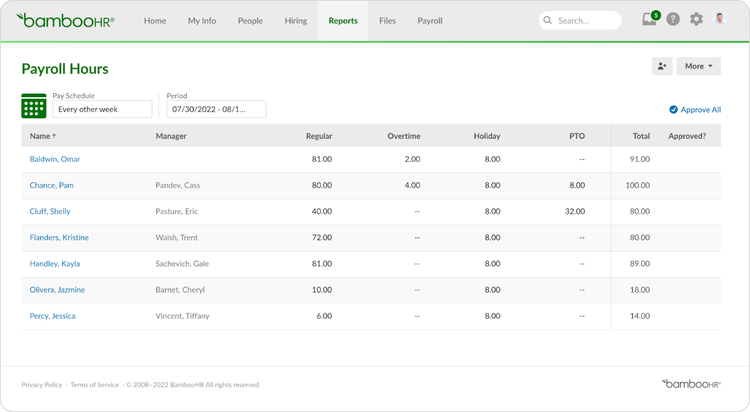This screenshot has width=750, height=412.
Task: Click into the Search field
Action: (580, 21)
